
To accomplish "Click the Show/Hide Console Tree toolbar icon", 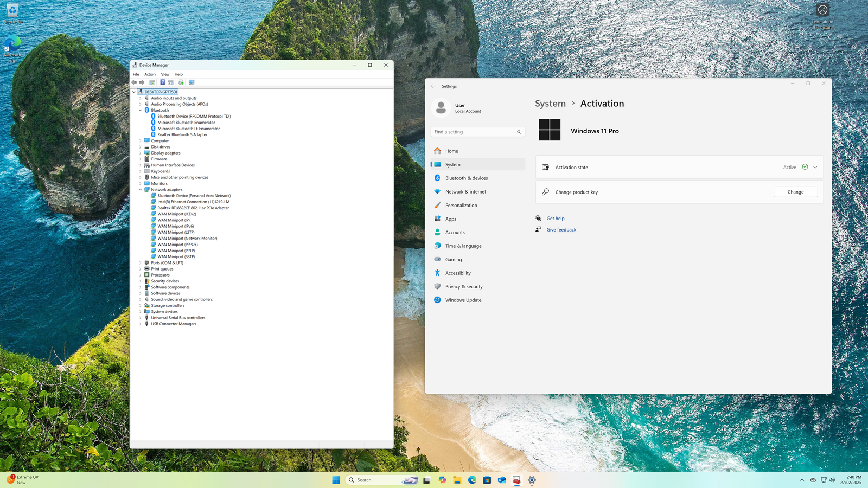I will tap(152, 82).
